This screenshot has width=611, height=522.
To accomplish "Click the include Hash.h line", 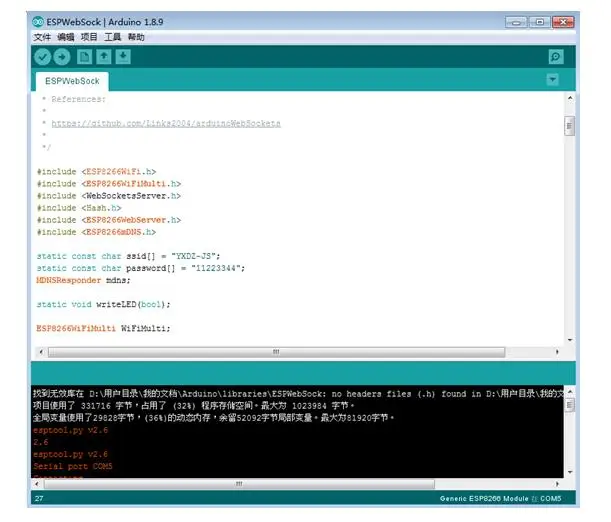I will pyautogui.click(x=79, y=208).
